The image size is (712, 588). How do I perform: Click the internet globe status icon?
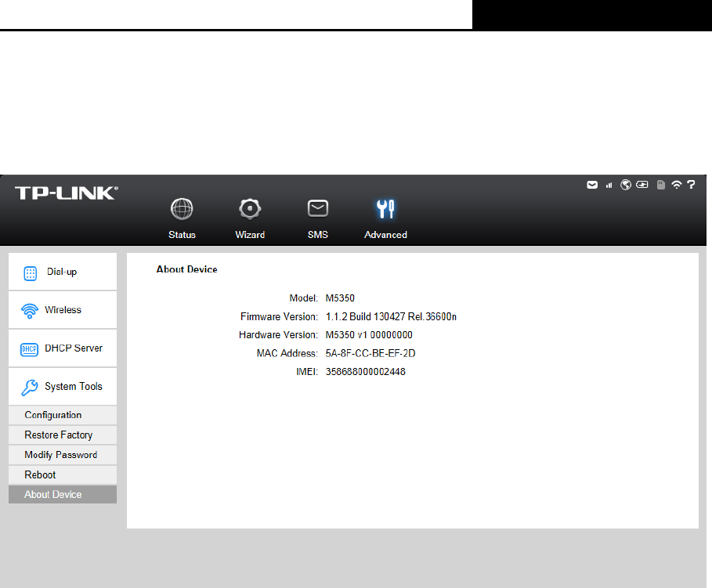[626, 185]
